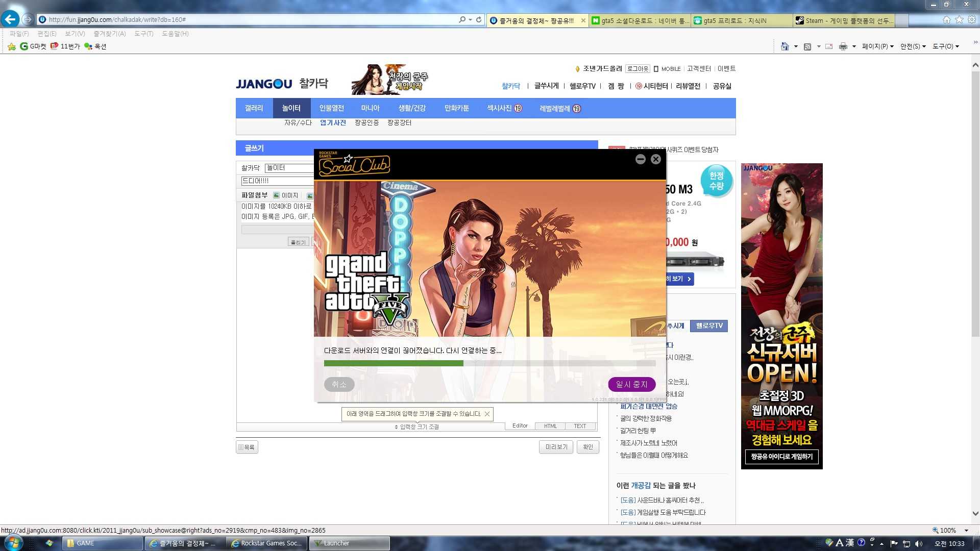The height and width of the screenshot is (551, 980).
Task: Close the Social Club launcher window
Action: (x=656, y=159)
